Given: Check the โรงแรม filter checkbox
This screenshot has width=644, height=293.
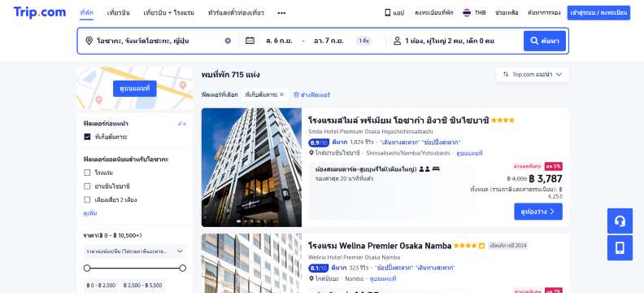Looking at the screenshot, I should [87, 173].
